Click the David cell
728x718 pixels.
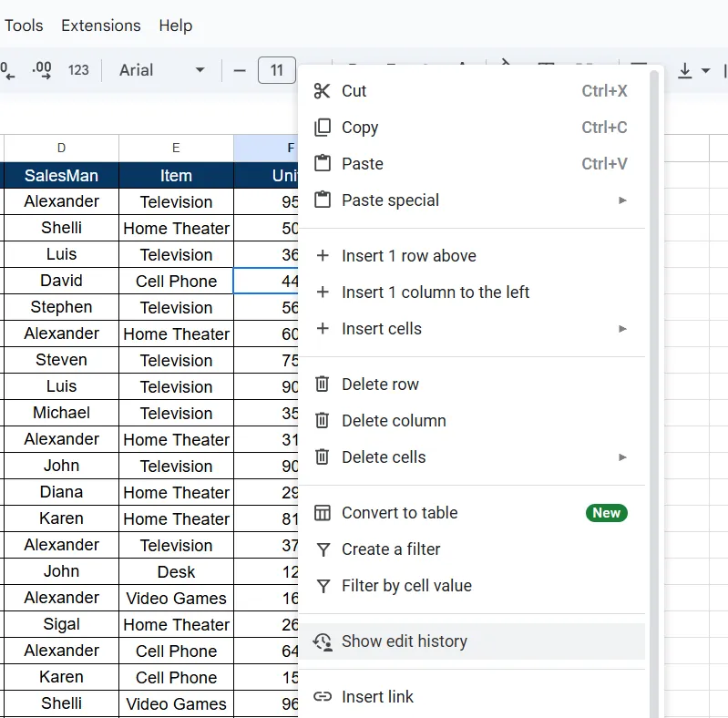pyautogui.click(x=61, y=281)
